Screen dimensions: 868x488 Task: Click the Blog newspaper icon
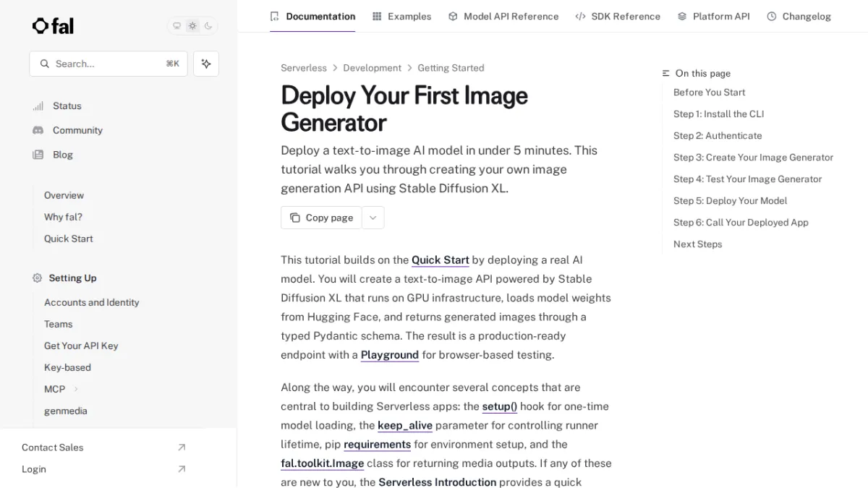tap(38, 155)
